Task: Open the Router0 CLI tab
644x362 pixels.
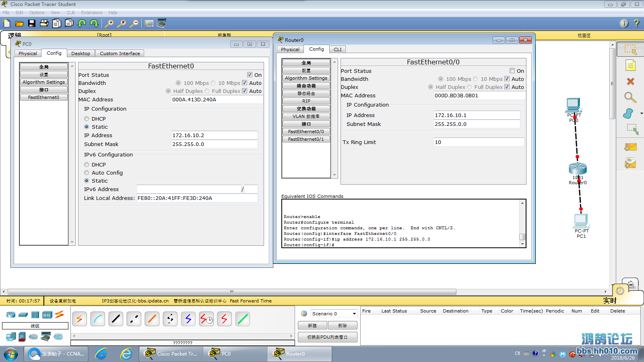Action: pyautogui.click(x=338, y=49)
